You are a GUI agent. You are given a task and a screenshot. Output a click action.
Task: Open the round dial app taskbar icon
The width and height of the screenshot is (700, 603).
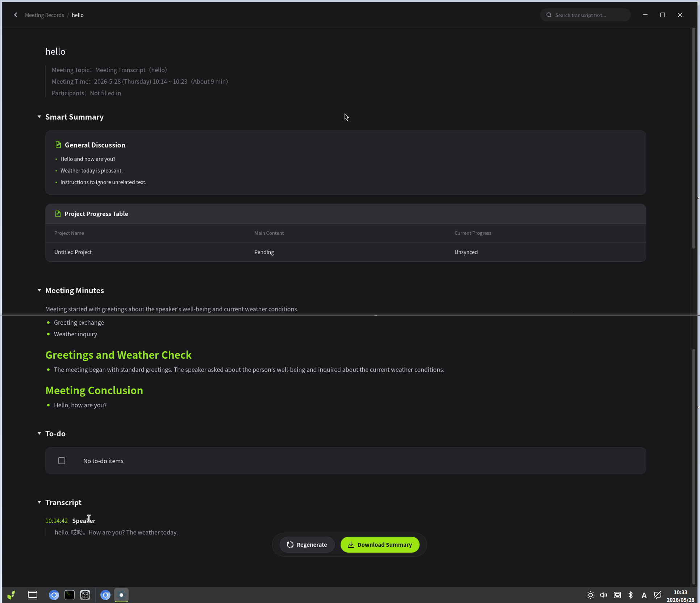pyautogui.click(x=85, y=595)
